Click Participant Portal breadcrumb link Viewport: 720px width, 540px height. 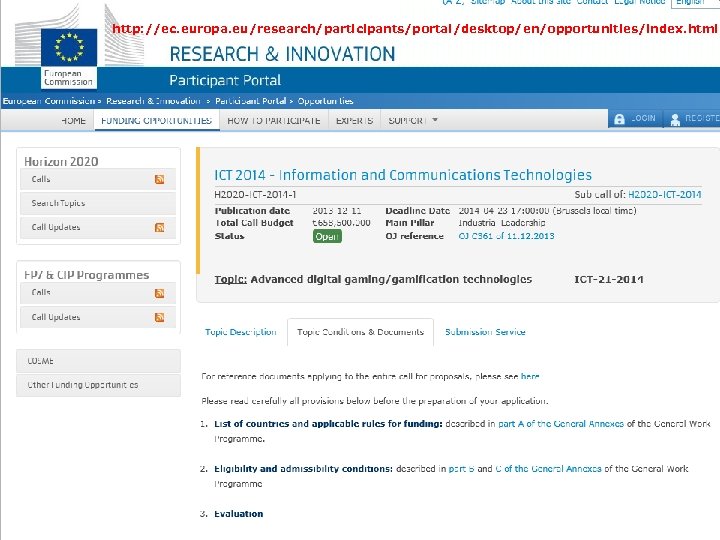coord(250,101)
